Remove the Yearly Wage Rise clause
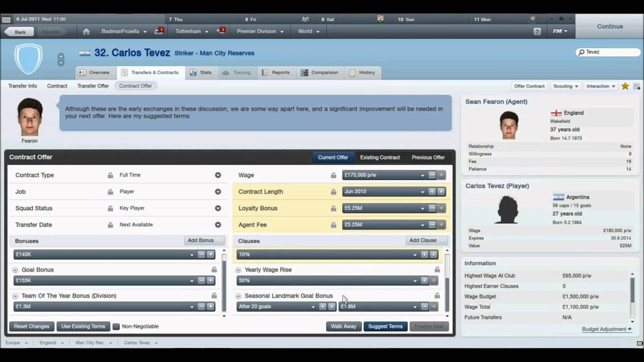This screenshot has width=644, height=362. (x=238, y=270)
